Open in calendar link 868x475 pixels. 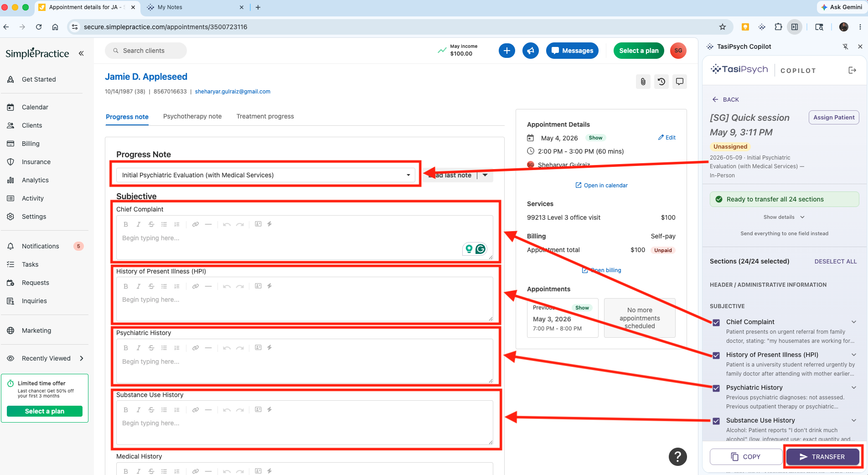pyautogui.click(x=601, y=185)
